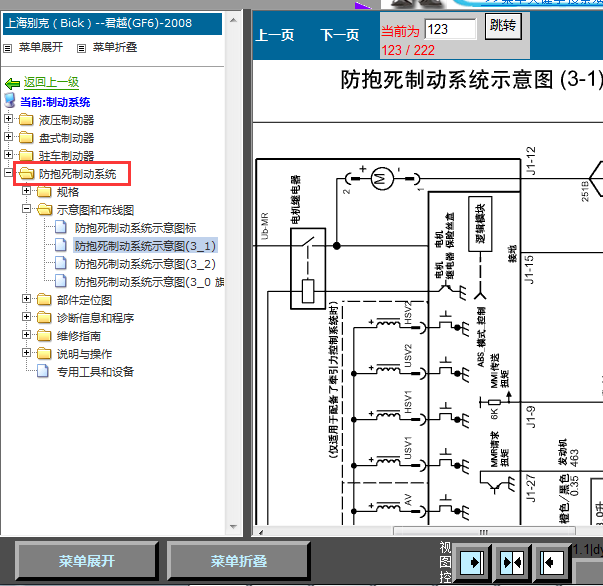603x586 pixels.
Task: Click the page number input field
Action: (x=450, y=29)
